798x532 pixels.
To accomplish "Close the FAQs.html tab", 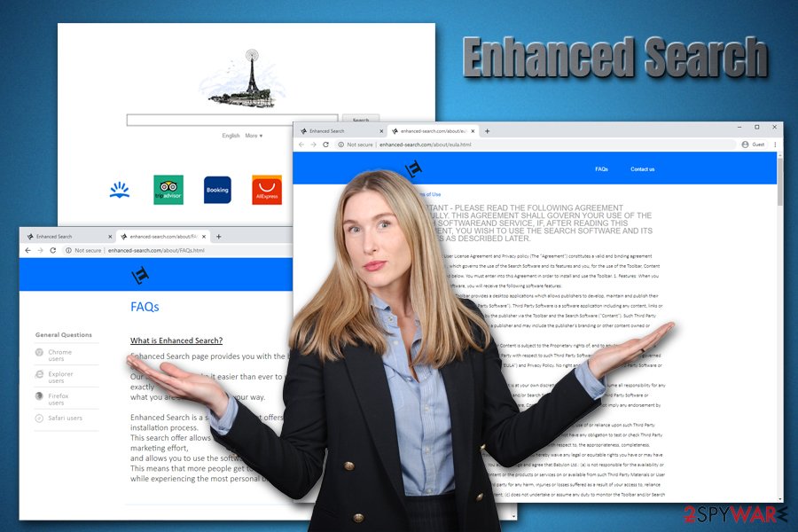I will pyautogui.click(x=204, y=237).
